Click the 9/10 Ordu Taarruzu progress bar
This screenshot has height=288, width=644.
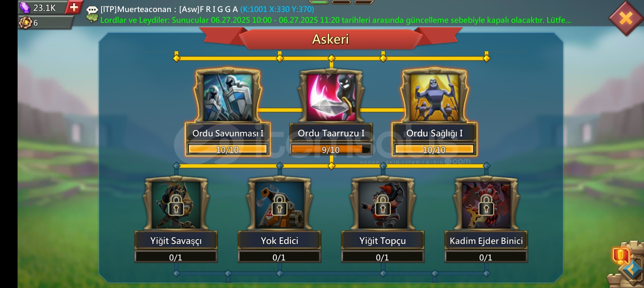click(331, 150)
